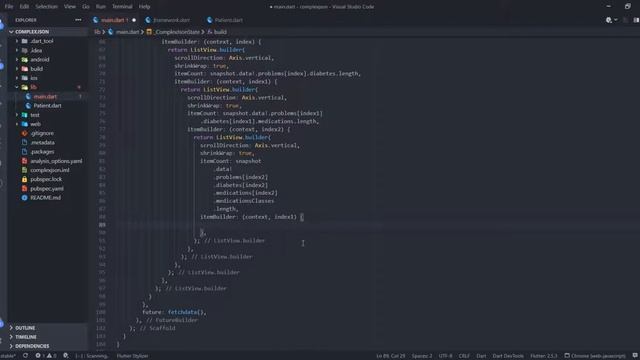Open pubspec.lock file
The image size is (640, 360).
pos(46,179)
